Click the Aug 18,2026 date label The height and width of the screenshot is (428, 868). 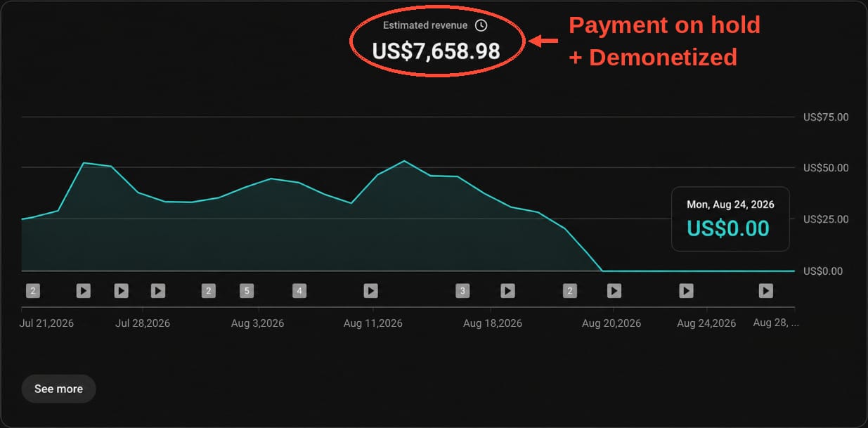(x=493, y=323)
